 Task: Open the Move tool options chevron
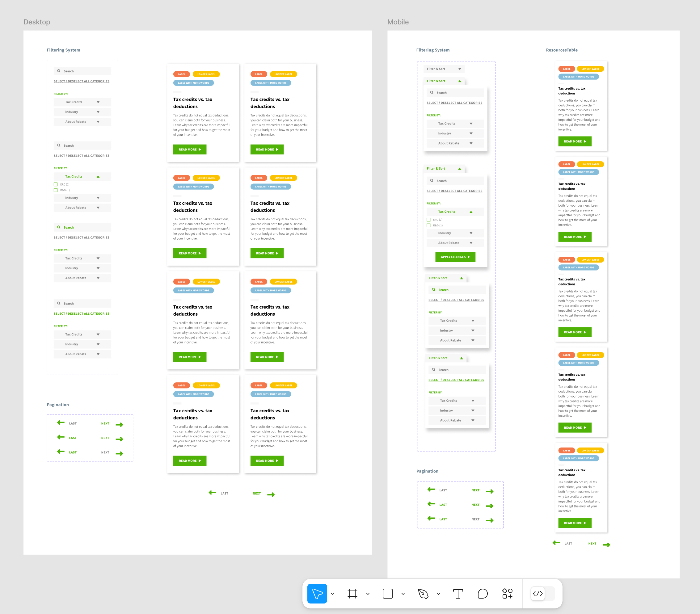(332, 594)
